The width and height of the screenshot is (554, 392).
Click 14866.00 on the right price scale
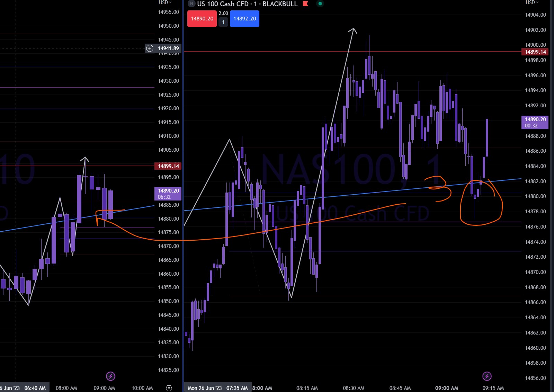click(x=535, y=302)
